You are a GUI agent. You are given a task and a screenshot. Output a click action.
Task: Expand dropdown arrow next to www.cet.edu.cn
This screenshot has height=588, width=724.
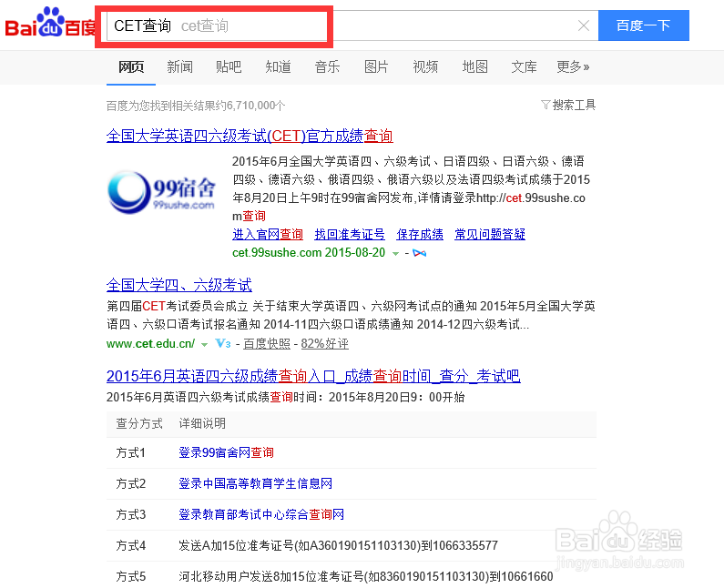click(x=204, y=344)
